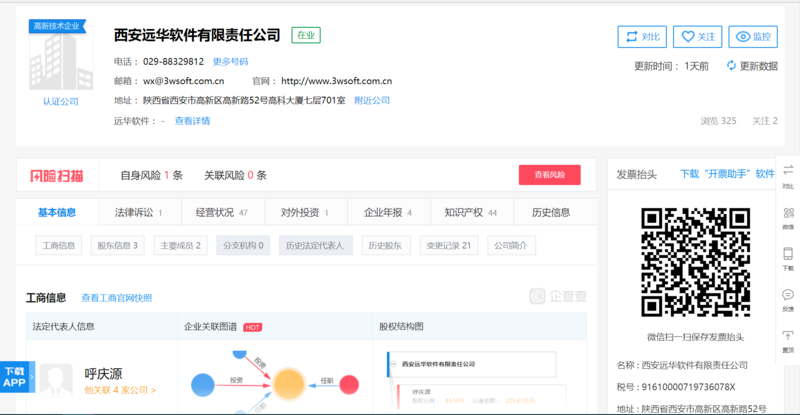Click the red 任职 node in graph
The width and height of the screenshot is (800, 415).
pyautogui.click(x=349, y=385)
